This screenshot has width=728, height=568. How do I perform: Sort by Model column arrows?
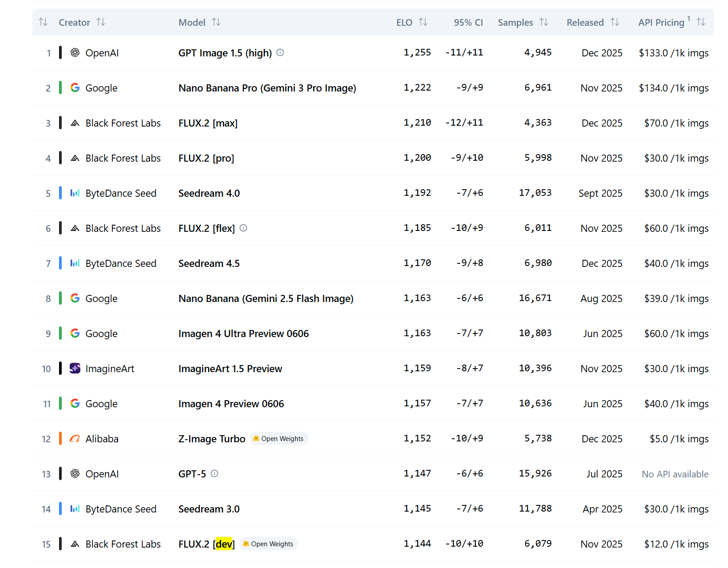[x=216, y=22]
